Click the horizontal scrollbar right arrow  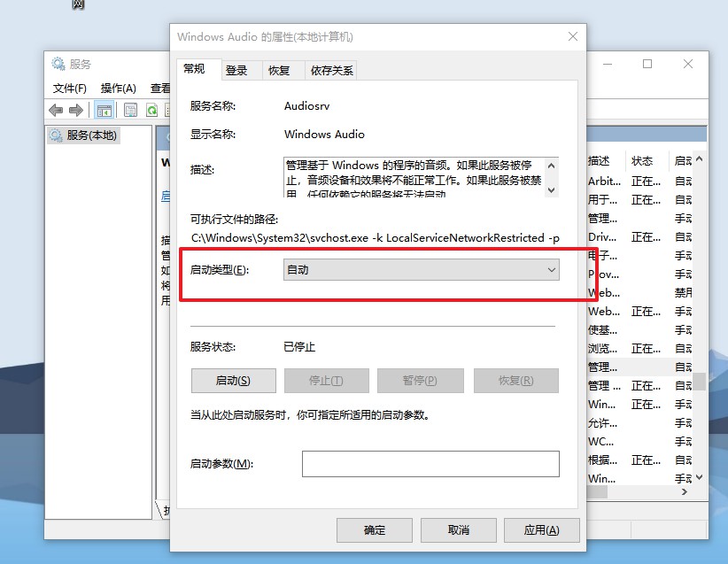[x=685, y=492]
